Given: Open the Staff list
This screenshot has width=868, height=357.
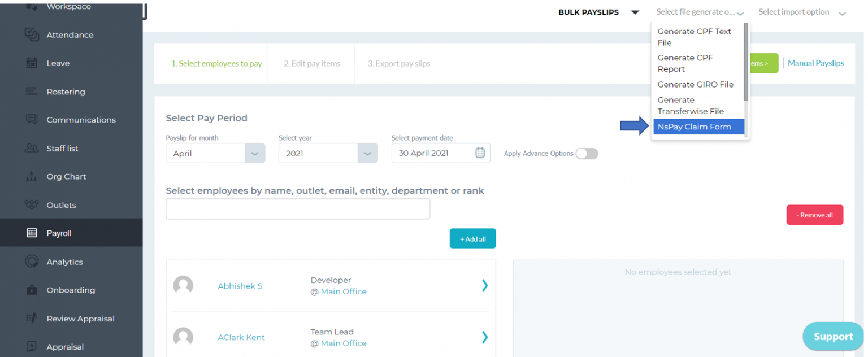Looking at the screenshot, I should pos(62,148).
